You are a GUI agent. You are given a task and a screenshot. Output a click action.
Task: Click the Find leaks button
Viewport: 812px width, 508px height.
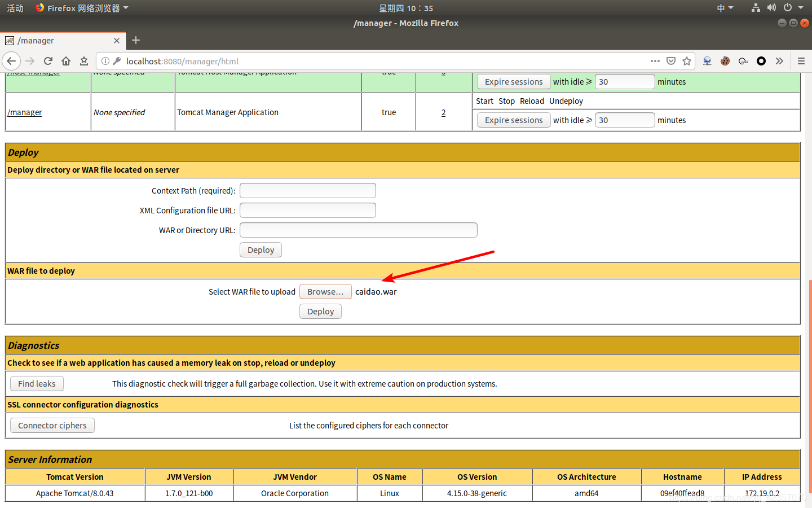pos(37,384)
